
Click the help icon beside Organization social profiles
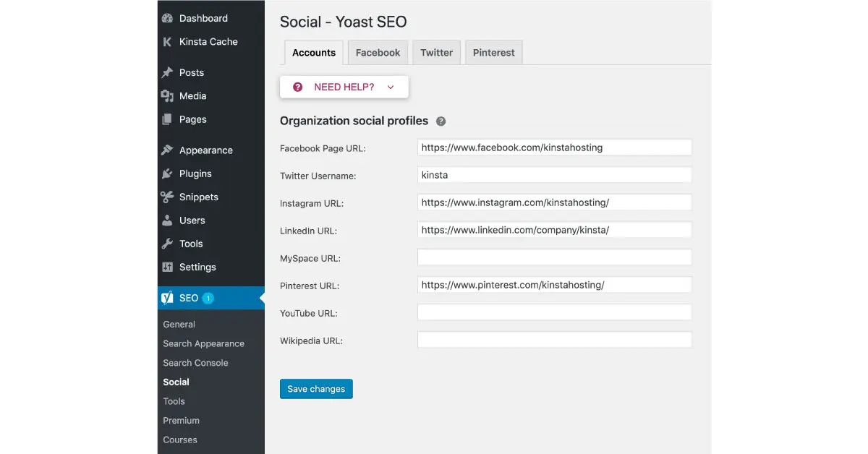pyautogui.click(x=441, y=121)
